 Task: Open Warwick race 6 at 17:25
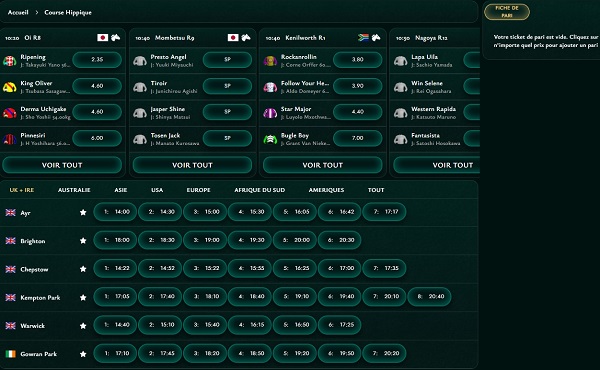[339, 325]
